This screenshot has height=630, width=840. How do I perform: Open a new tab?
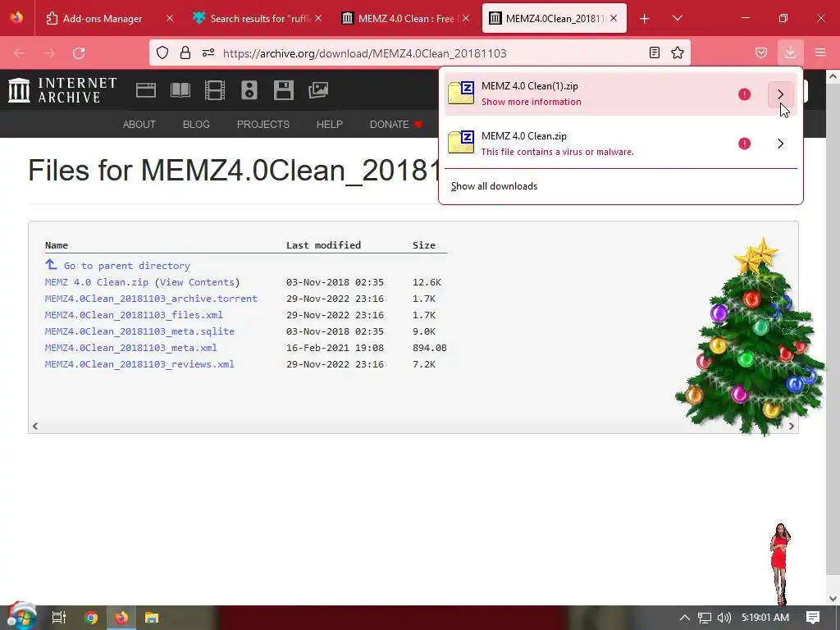click(x=645, y=19)
